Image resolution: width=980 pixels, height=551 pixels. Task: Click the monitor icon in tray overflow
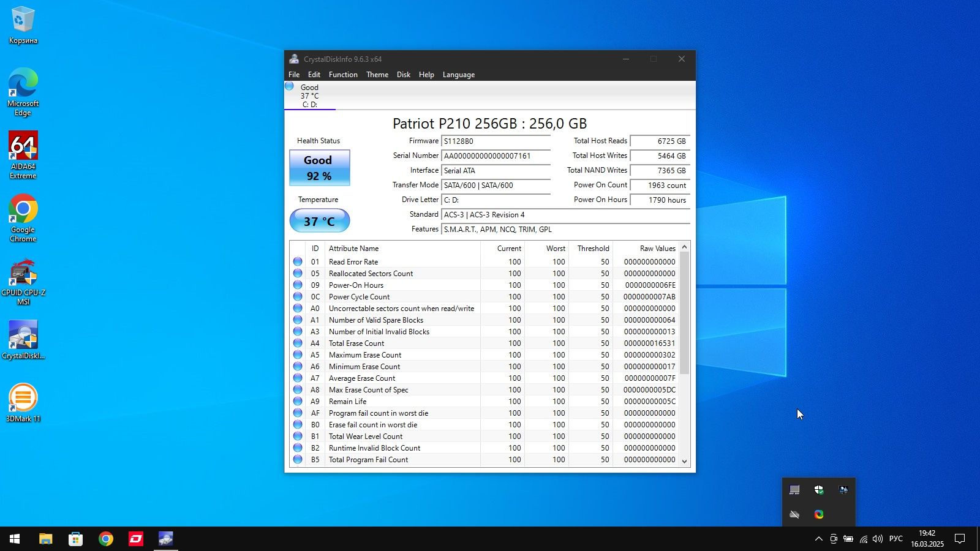tap(794, 490)
